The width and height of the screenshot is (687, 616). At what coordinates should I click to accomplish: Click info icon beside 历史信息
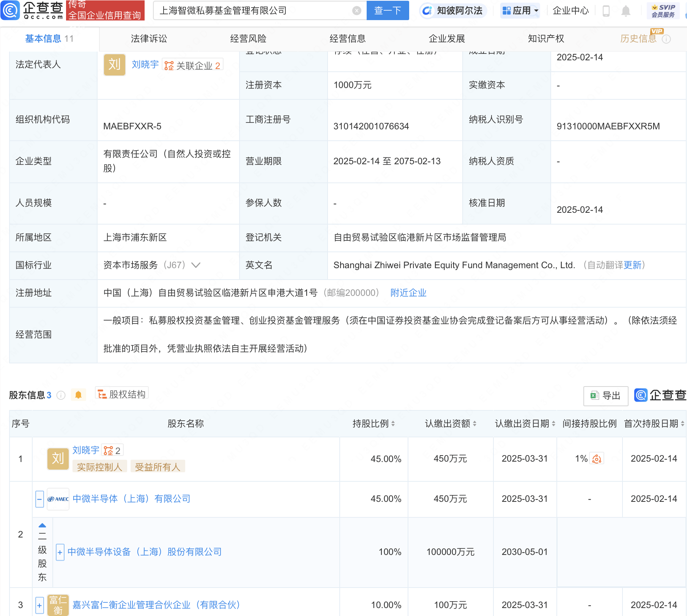(x=666, y=39)
